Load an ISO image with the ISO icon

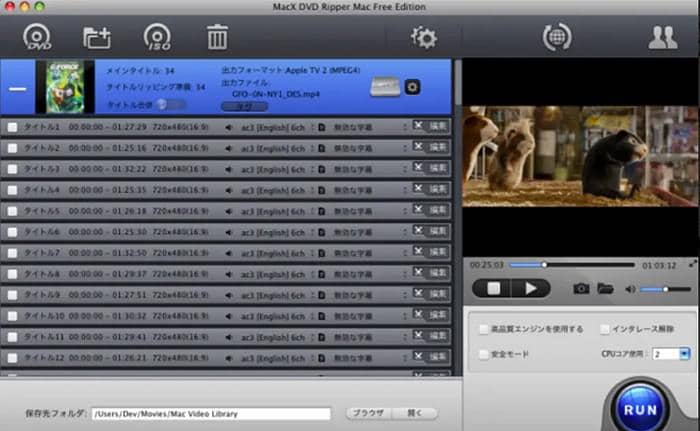pyautogui.click(x=157, y=37)
